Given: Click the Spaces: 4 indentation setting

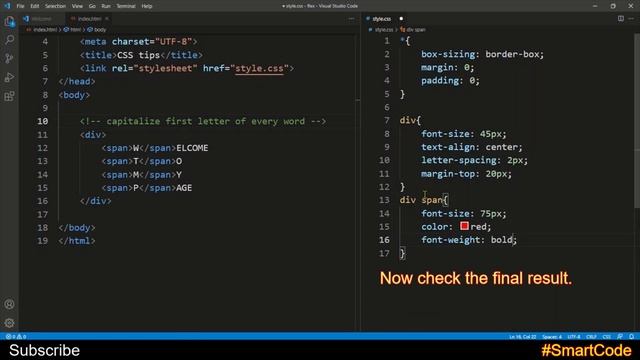Looking at the screenshot, I should click(552, 337).
